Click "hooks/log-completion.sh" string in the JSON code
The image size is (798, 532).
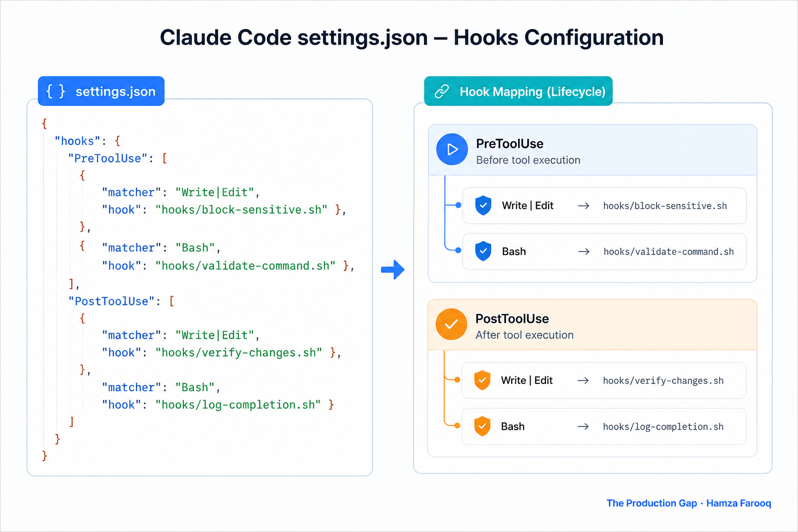(238, 404)
